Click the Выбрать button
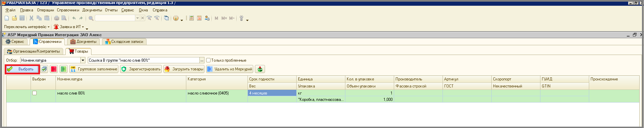This screenshot has width=644, height=128. (22, 69)
